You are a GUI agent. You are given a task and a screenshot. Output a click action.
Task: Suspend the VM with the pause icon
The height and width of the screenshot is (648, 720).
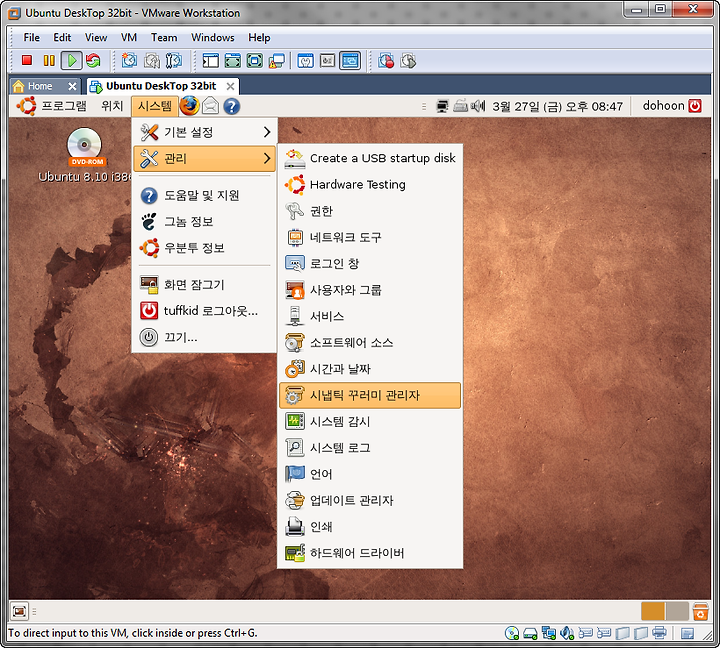click(x=49, y=60)
